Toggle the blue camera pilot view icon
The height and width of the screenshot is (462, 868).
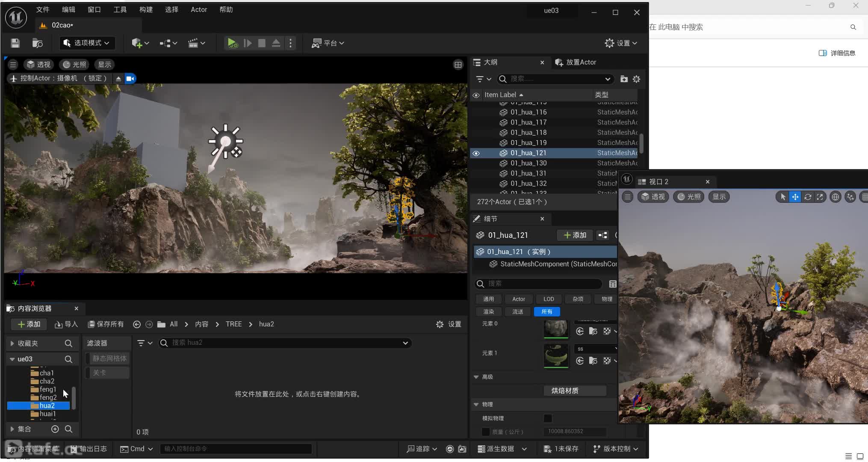[130, 78]
